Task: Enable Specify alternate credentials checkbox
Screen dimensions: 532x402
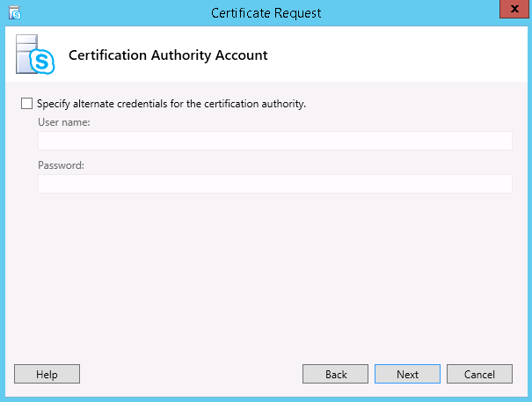Action: 26,104
